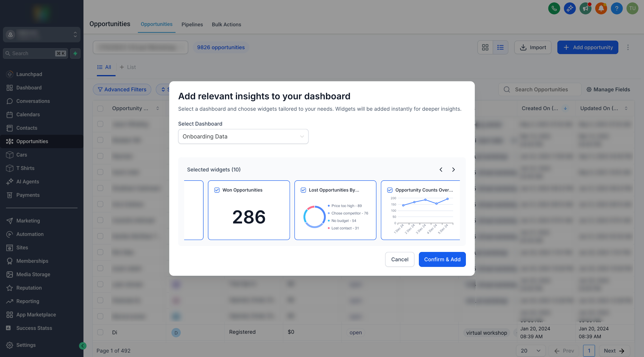Click the lightning quick actions icon
The width and height of the screenshot is (644, 357).
point(75,53)
